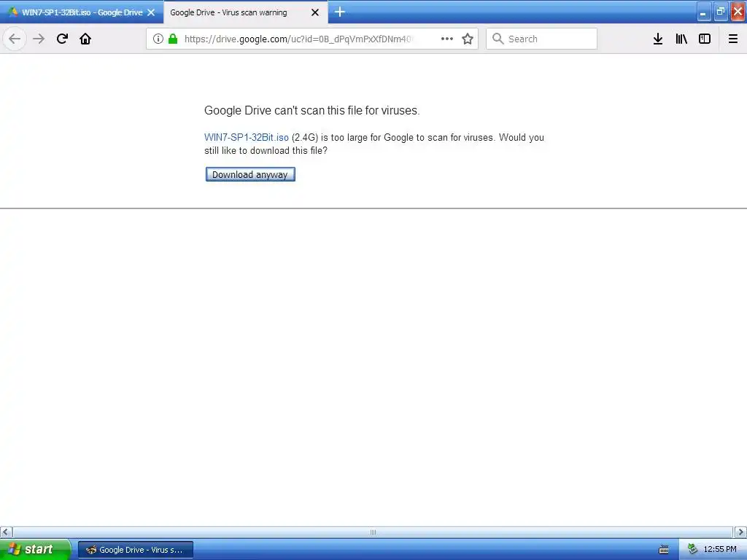The image size is (747, 560).
Task: Click horizontal scrollbar left arrow
Action: click(6, 532)
